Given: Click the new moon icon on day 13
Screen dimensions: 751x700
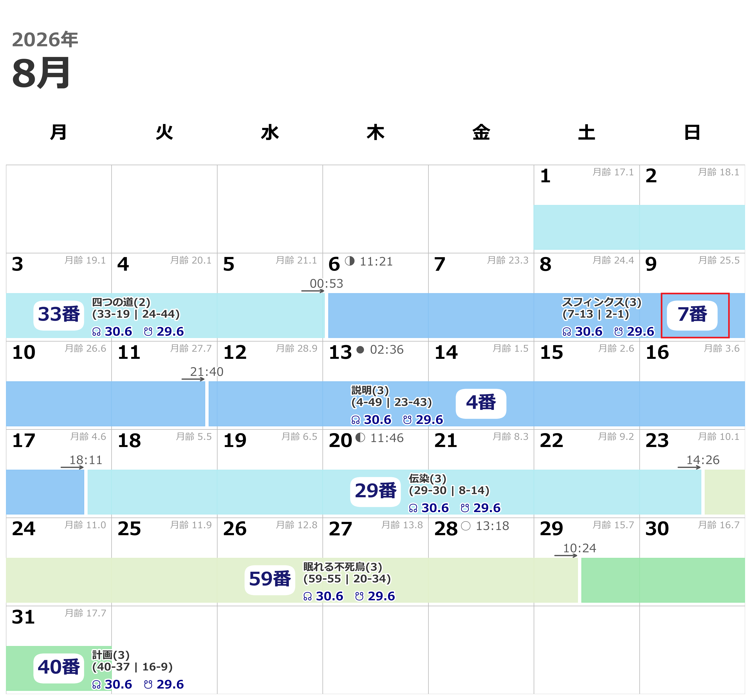Looking at the screenshot, I should (x=360, y=350).
